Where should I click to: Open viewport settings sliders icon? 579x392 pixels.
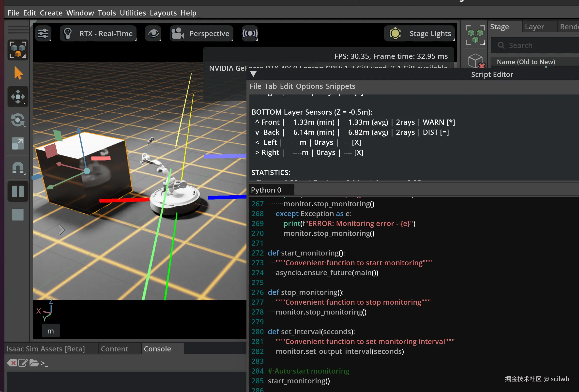(x=43, y=33)
